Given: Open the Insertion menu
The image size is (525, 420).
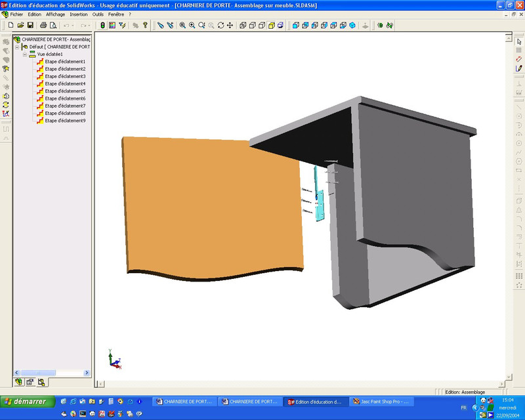Looking at the screenshot, I should click(x=79, y=13).
